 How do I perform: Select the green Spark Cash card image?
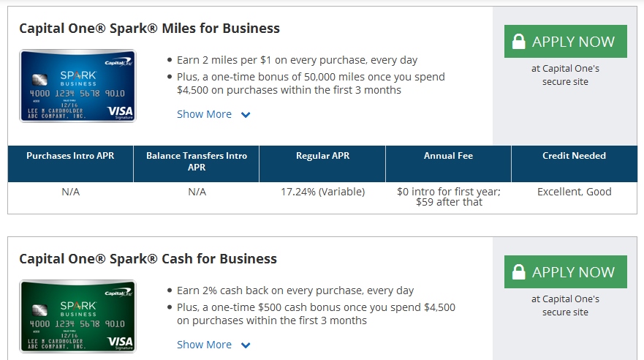[x=77, y=316]
